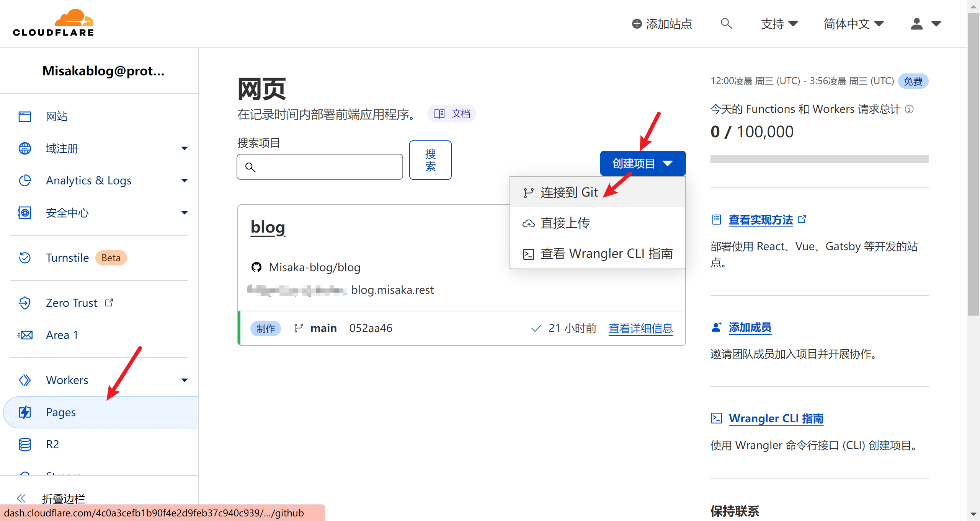This screenshot has height=521, width=980.
Task: Click the cloud upload icon for 直接上传
Action: [x=529, y=223]
